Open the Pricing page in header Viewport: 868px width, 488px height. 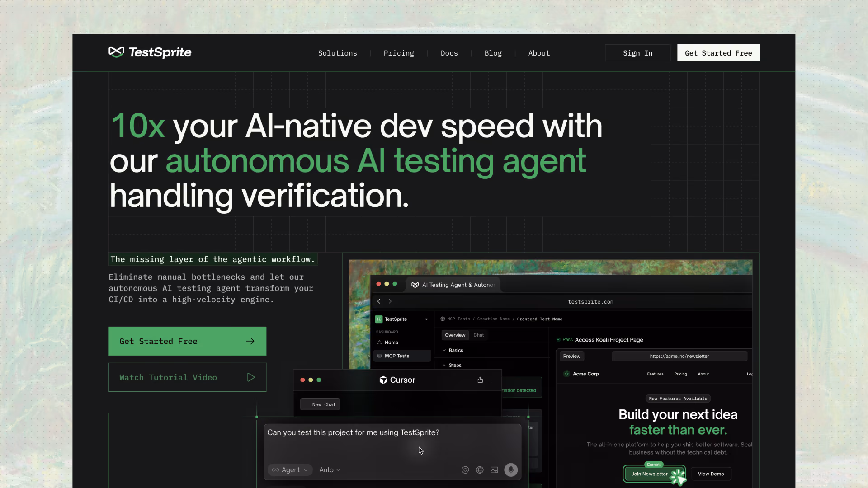(x=399, y=53)
